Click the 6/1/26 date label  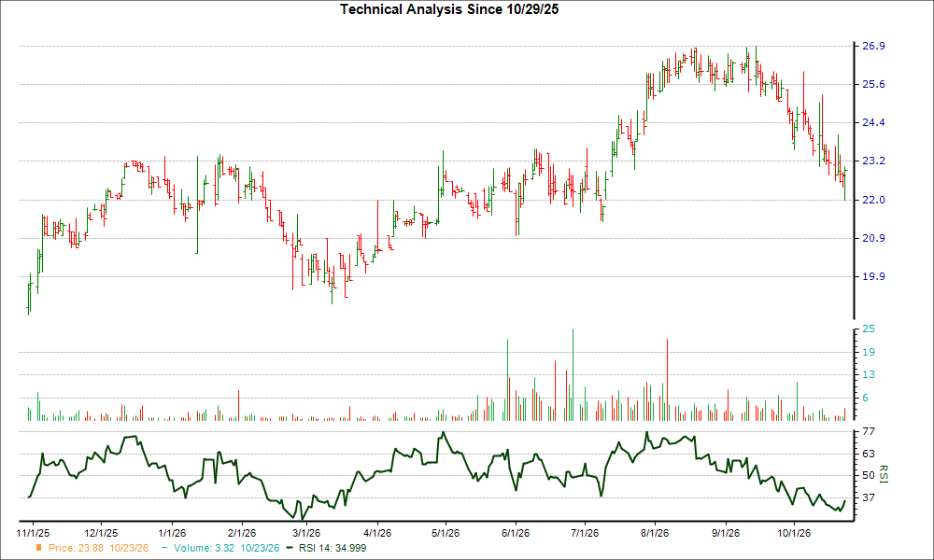click(515, 533)
